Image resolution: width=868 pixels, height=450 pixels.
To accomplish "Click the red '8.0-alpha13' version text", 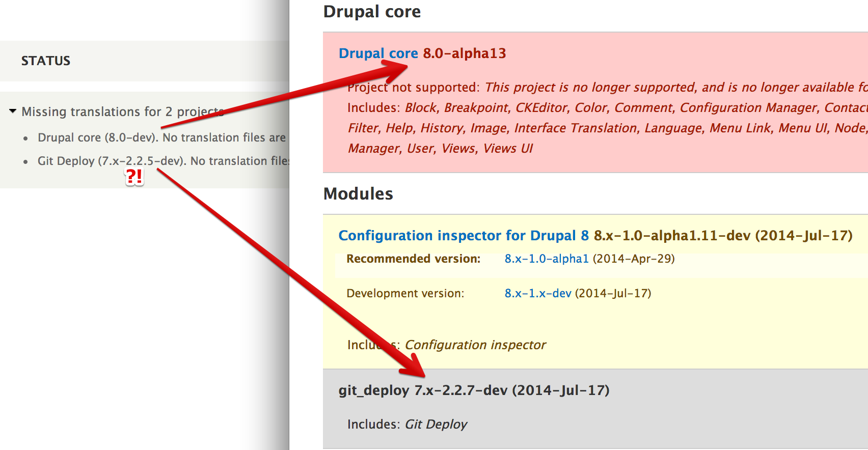I will click(465, 53).
